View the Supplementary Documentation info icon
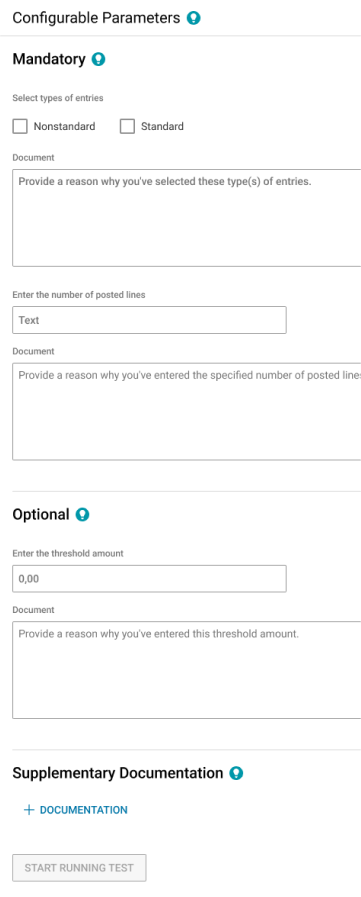 [x=236, y=774]
